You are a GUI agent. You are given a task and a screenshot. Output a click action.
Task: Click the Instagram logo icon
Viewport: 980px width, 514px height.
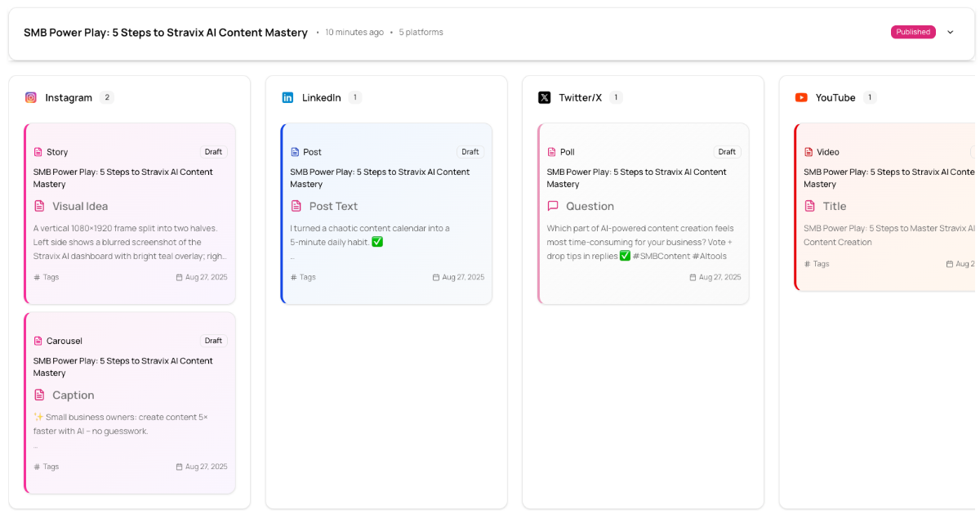(31, 97)
